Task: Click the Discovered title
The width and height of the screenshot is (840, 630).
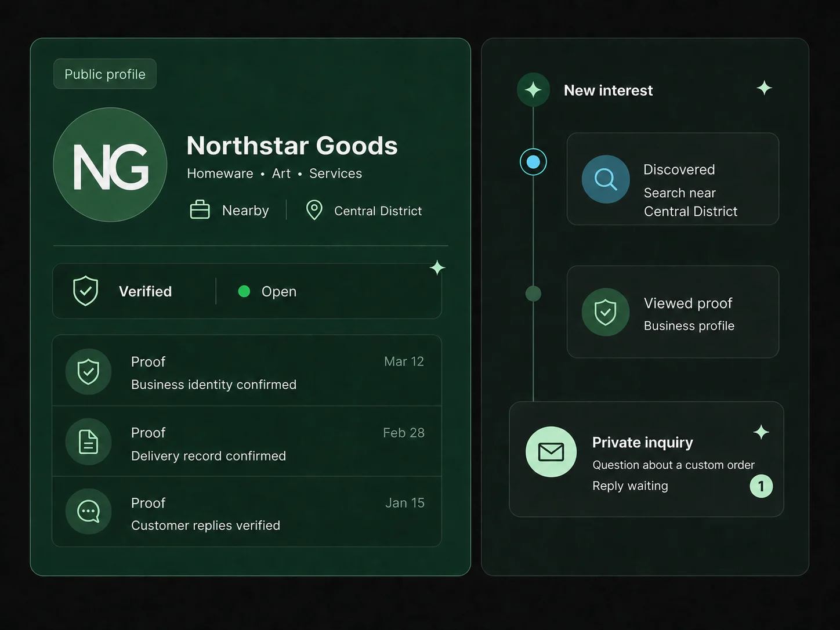Action: point(679,169)
